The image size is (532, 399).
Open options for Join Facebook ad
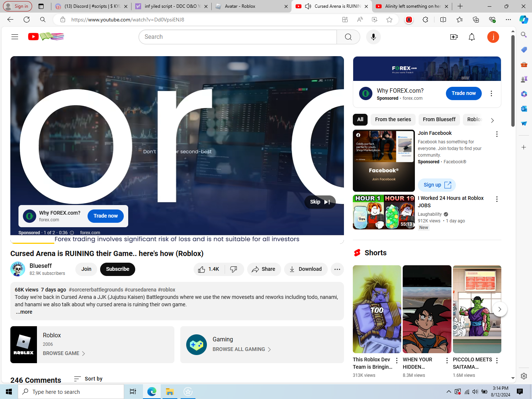click(x=497, y=134)
